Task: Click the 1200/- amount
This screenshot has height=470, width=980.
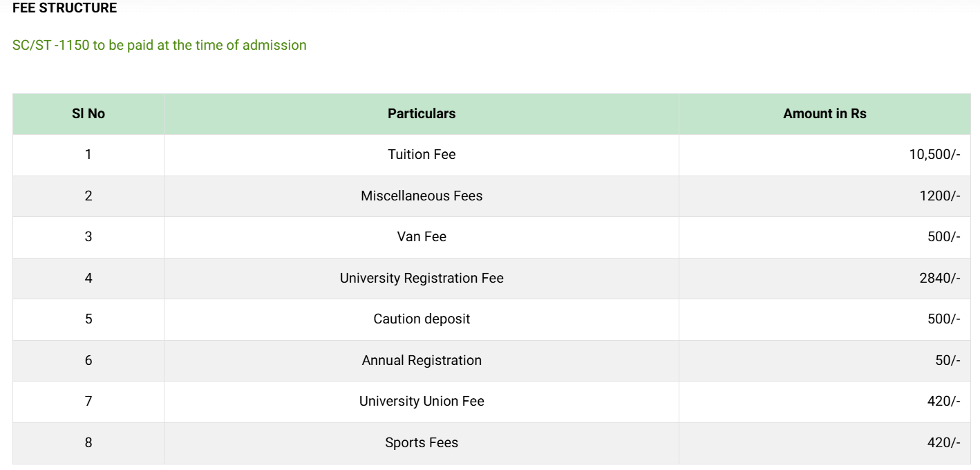Action: point(939,196)
